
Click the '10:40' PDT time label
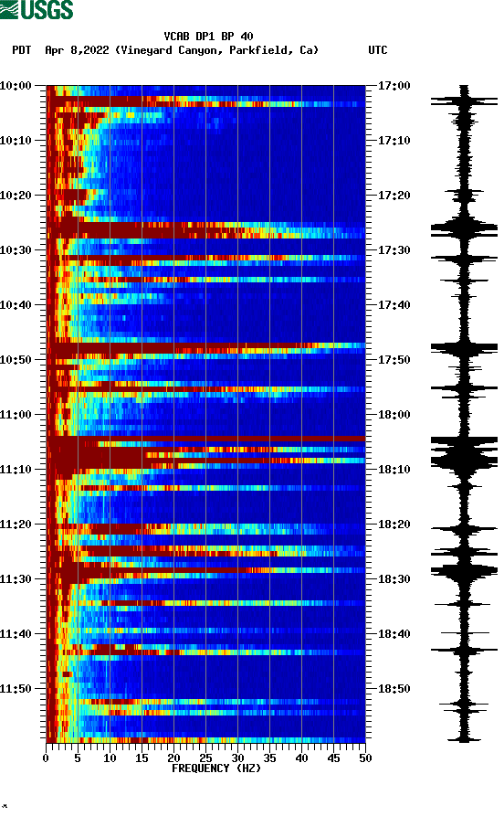[x=16, y=305]
